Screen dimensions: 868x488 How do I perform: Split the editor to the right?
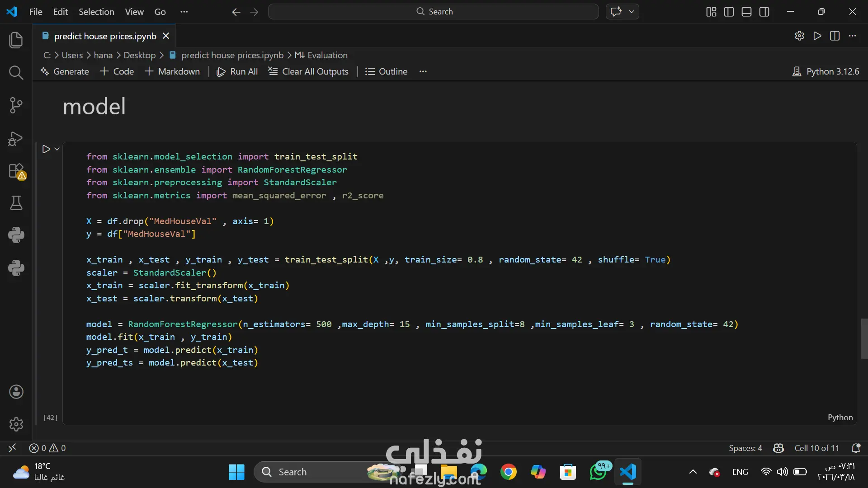point(835,36)
